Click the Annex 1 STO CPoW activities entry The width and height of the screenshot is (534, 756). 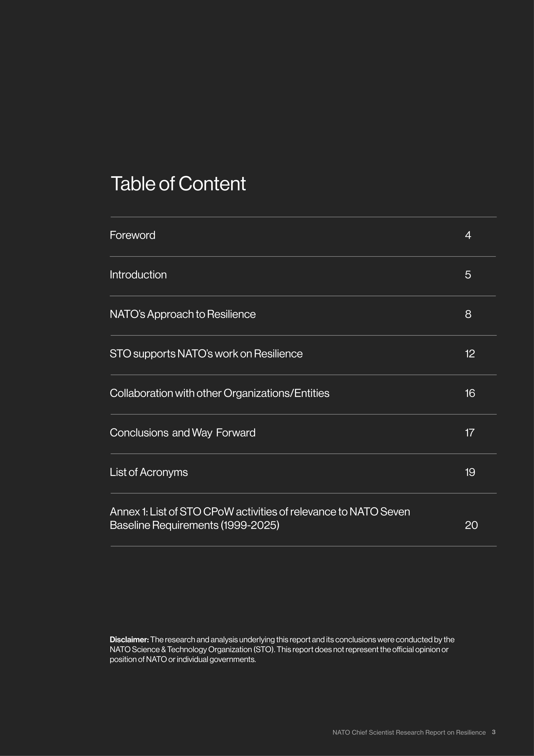click(x=260, y=518)
